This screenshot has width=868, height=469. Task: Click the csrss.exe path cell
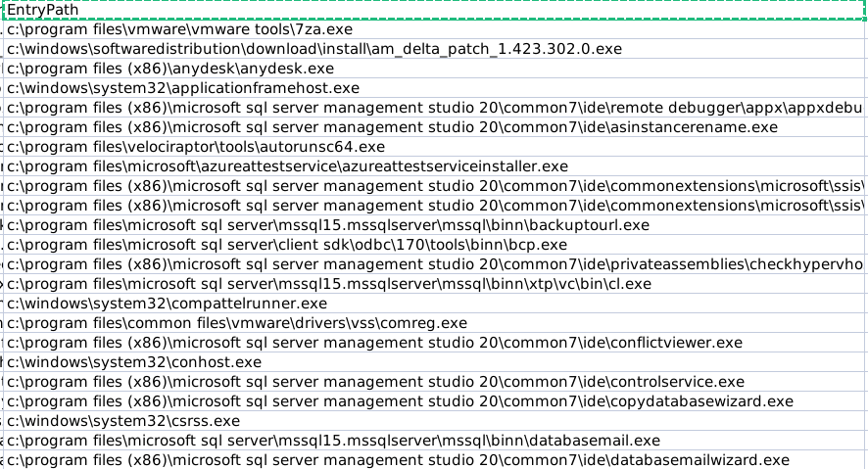tap(435, 421)
